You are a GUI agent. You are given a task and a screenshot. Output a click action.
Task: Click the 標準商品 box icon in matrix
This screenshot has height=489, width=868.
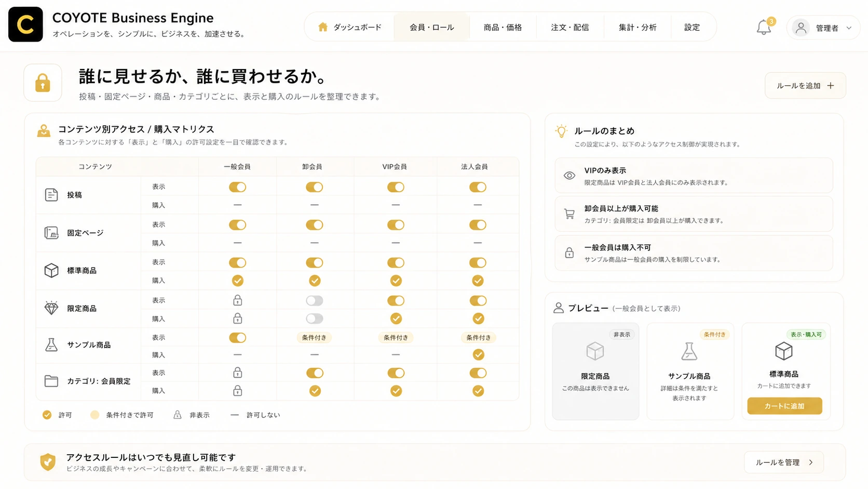click(x=51, y=271)
